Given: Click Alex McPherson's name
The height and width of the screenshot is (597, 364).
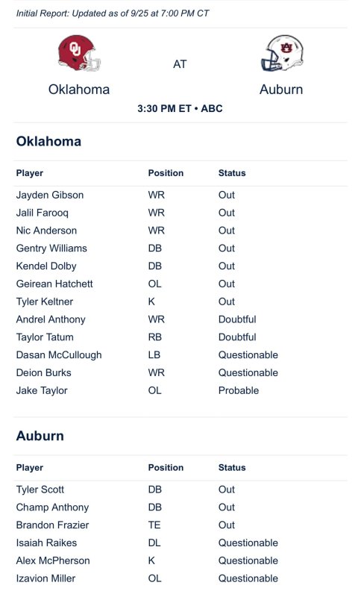Looking at the screenshot, I should coord(53,560).
